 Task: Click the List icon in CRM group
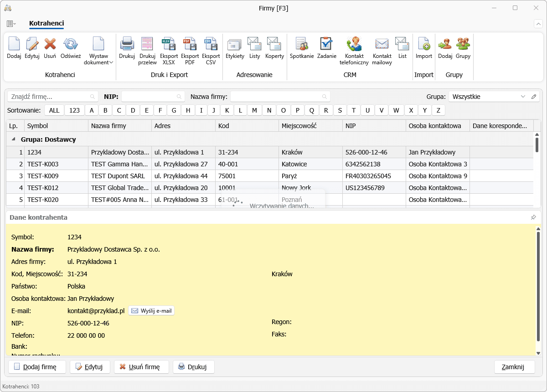click(402, 48)
